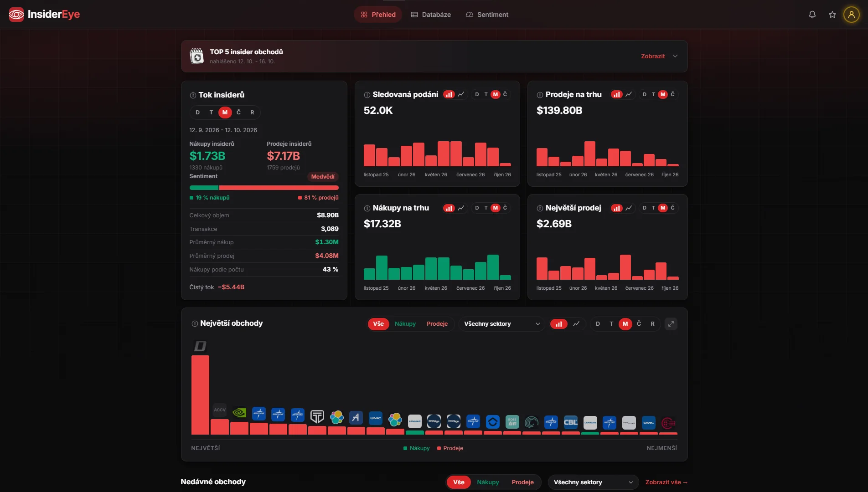Switch Největší prodej to line chart

click(x=629, y=208)
